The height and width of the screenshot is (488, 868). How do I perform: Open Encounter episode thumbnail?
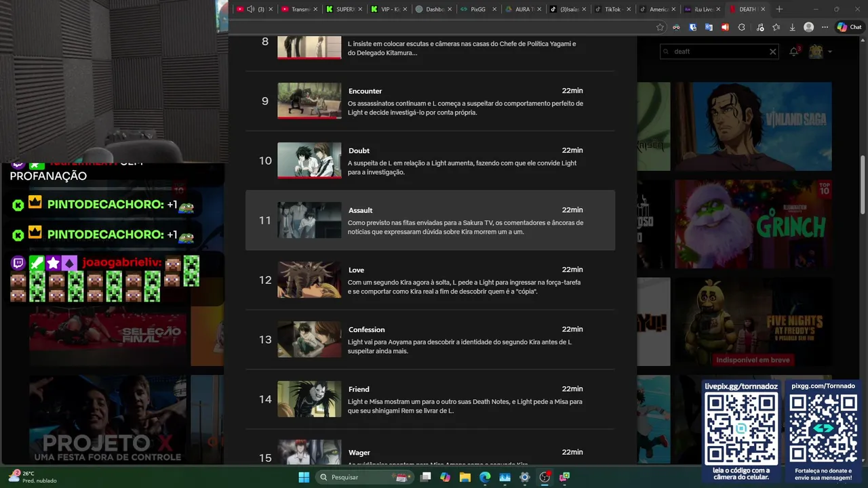click(309, 101)
